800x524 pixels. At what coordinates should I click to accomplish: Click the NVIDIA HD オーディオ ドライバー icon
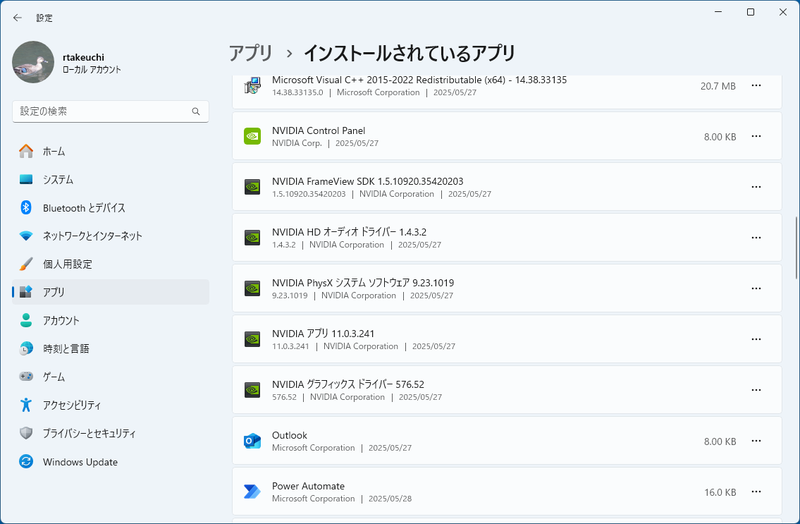coord(252,238)
